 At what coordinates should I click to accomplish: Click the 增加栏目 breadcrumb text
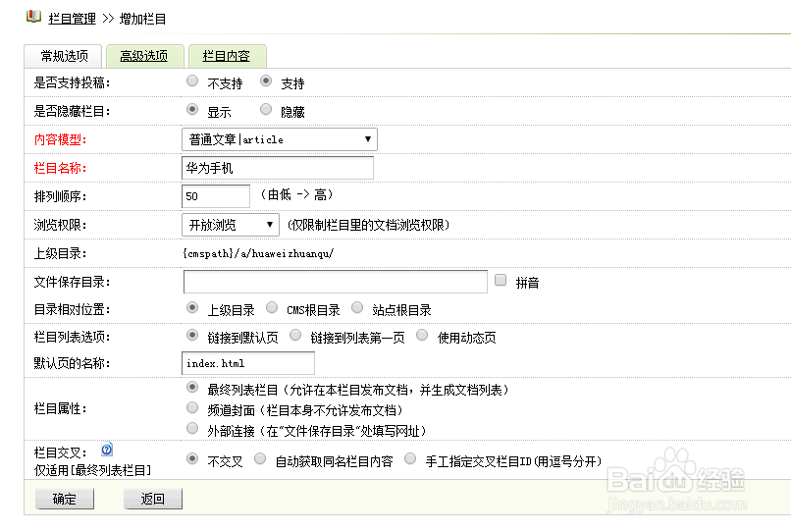tap(142, 20)
